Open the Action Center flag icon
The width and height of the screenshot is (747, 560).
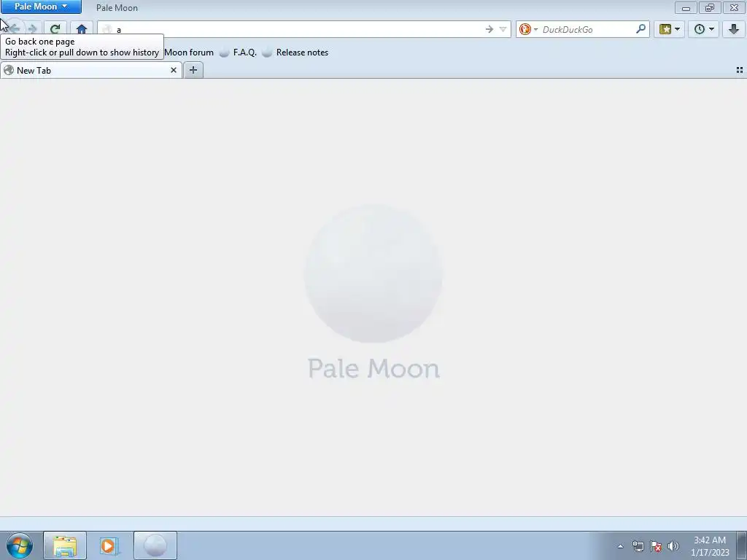pyautogui.click(x=656, y=546)
